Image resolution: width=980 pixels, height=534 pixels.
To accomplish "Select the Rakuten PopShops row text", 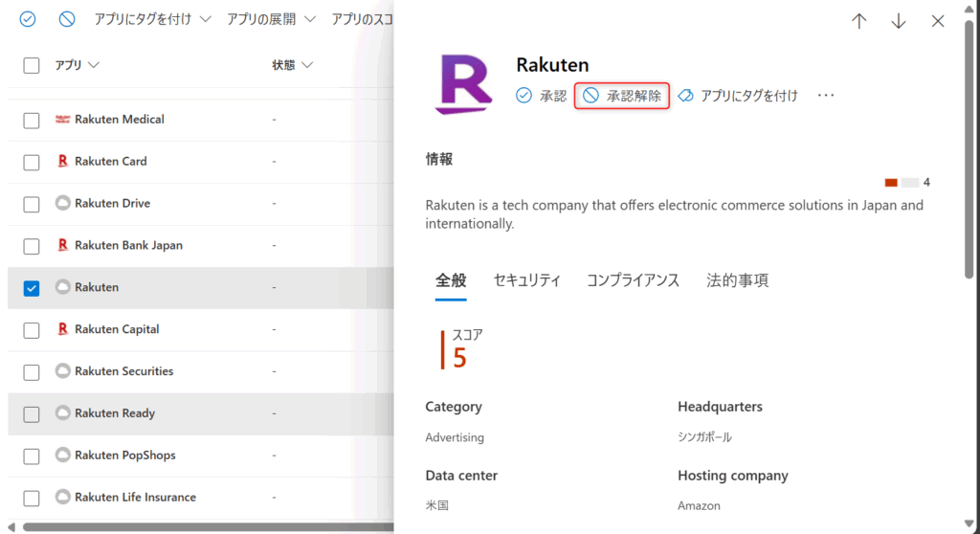I will pyautogui.click(x=125, y=455).
